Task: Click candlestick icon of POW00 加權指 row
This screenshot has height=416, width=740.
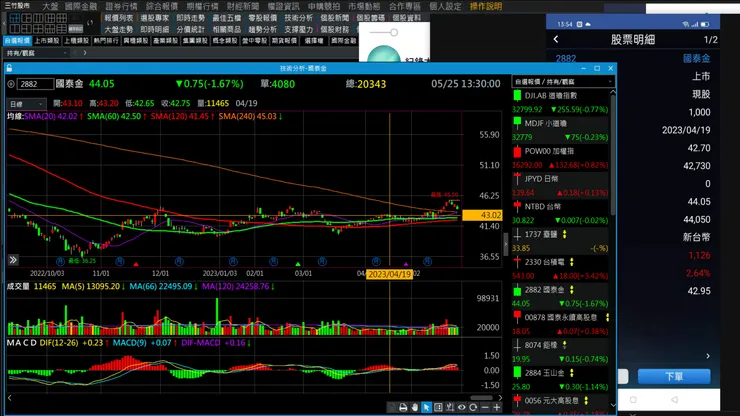Action: (517, 151)
